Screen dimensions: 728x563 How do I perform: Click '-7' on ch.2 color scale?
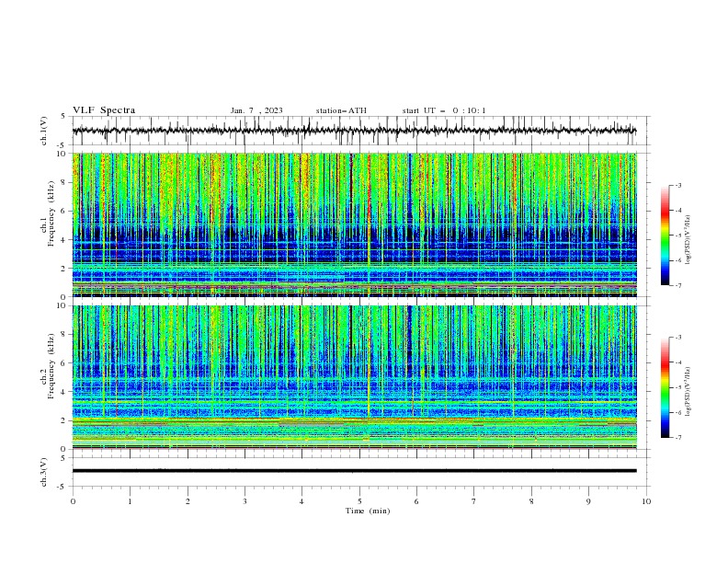(677, 438)
